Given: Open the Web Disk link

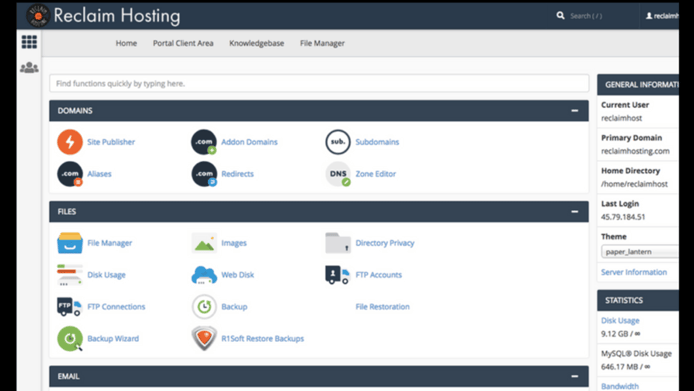Looking at the screenshot, I should [x=238, y=275].
